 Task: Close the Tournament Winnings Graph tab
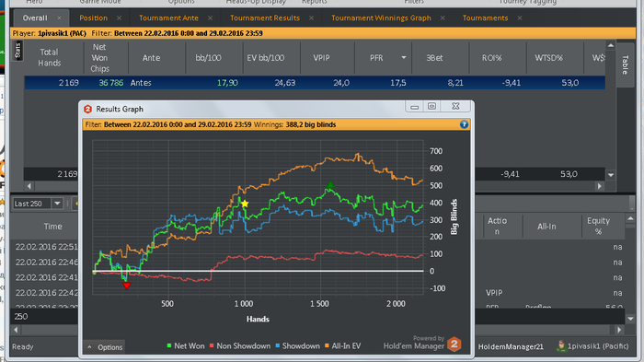pyautogui.click(x=443, y=18)
